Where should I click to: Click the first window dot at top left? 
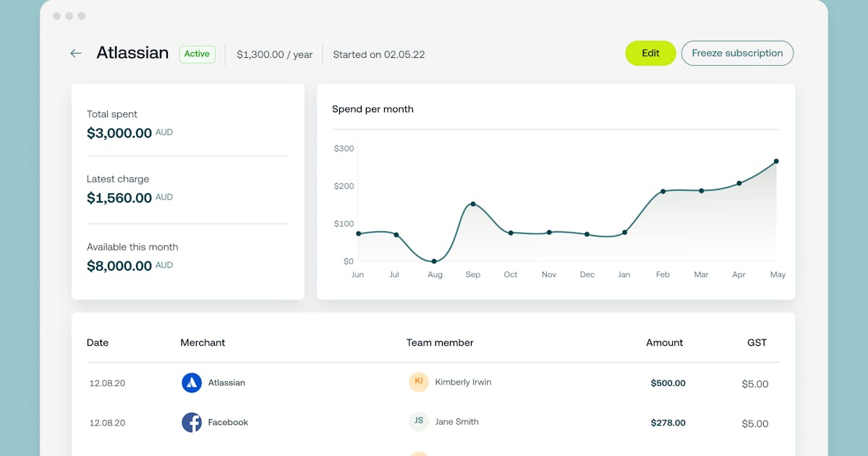point(56,15)
